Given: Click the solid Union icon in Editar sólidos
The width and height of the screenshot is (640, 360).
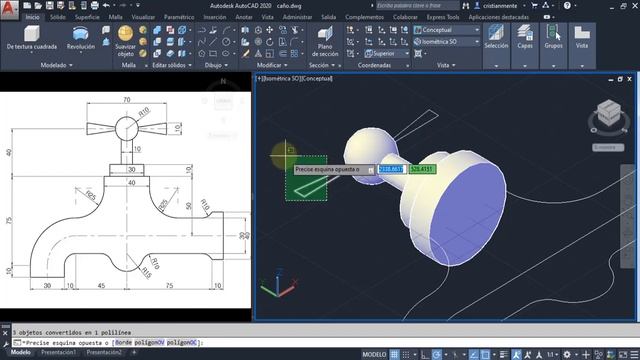Looking at the screenshot, I should coord(157,30).
